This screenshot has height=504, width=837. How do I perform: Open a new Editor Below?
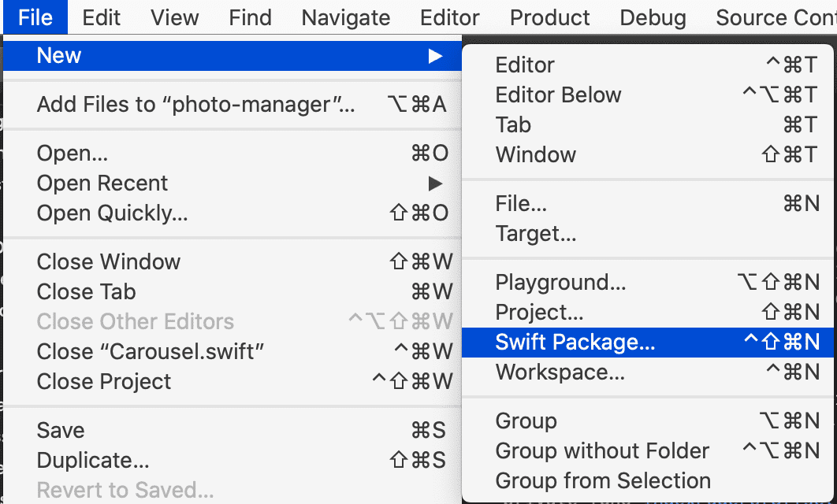click(x=648, y=95)
